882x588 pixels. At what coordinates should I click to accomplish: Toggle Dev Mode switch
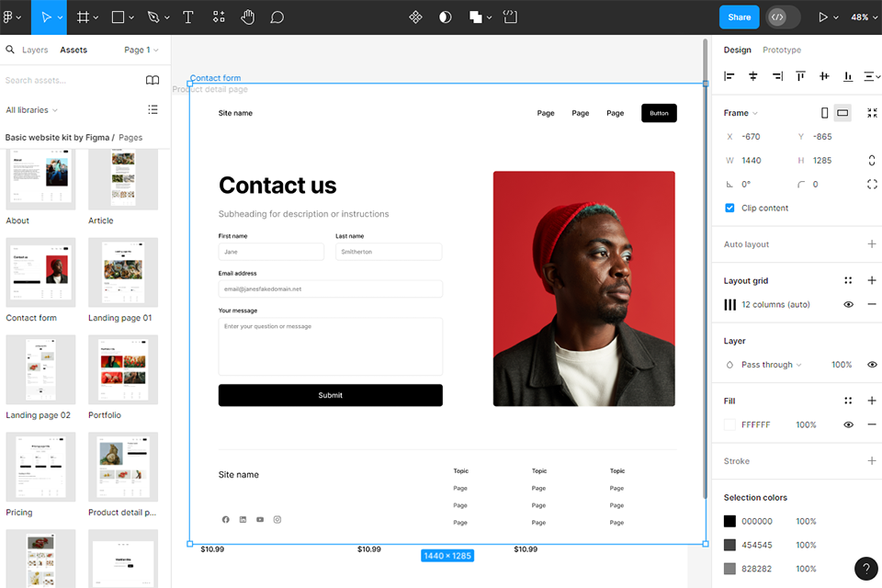click(784, 17)
